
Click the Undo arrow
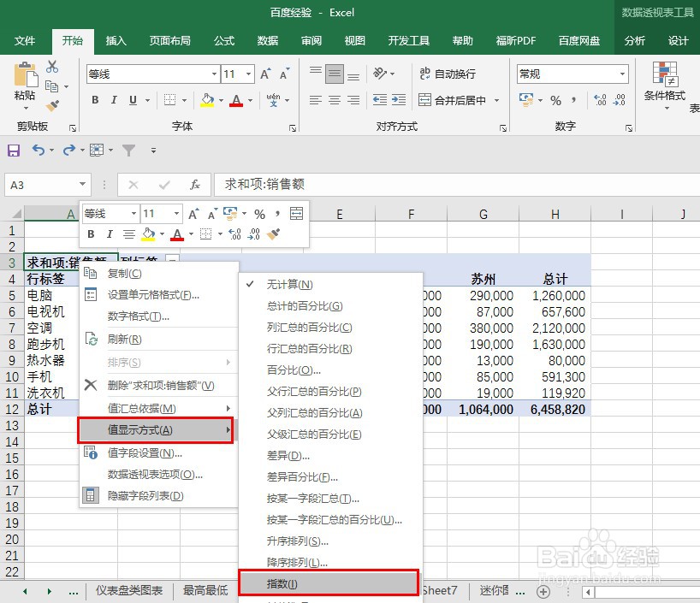38,151
